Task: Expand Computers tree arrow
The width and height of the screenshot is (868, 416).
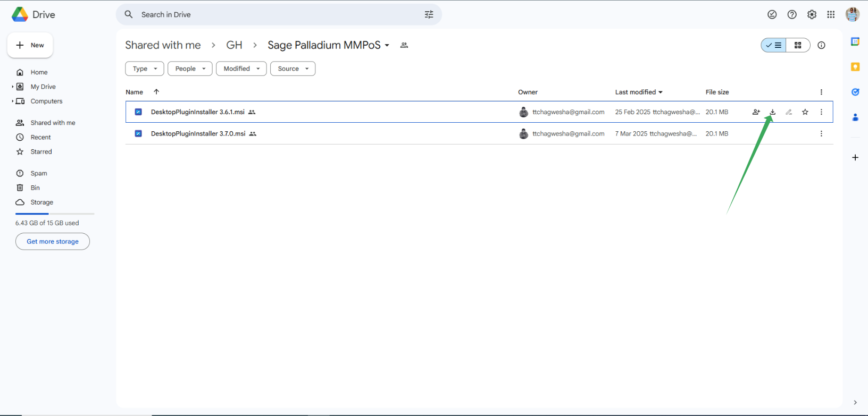Action: (13, 101)
